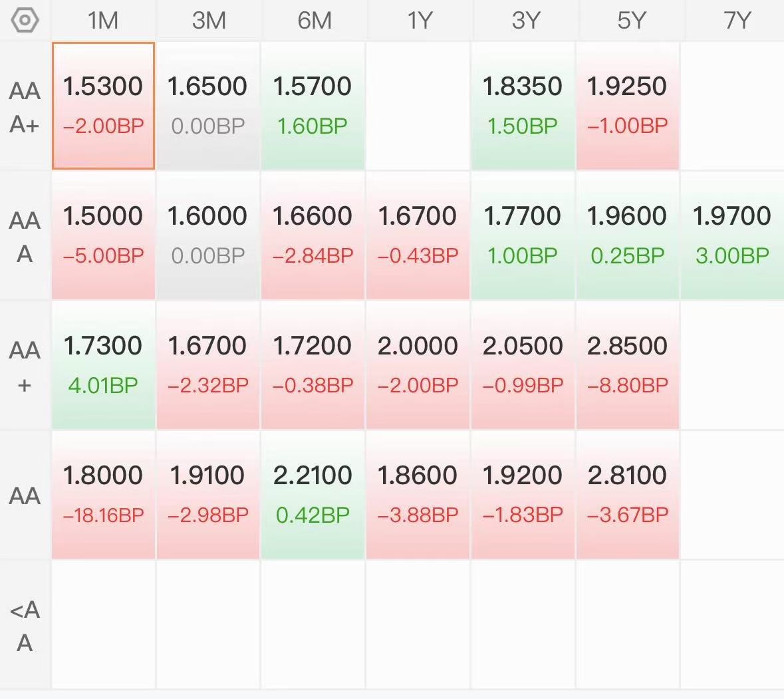The height and width of the screenshot is (699, 784).
Task: Open the AAA 7Y cell showing 1.9700
Action: pos(733,235)
